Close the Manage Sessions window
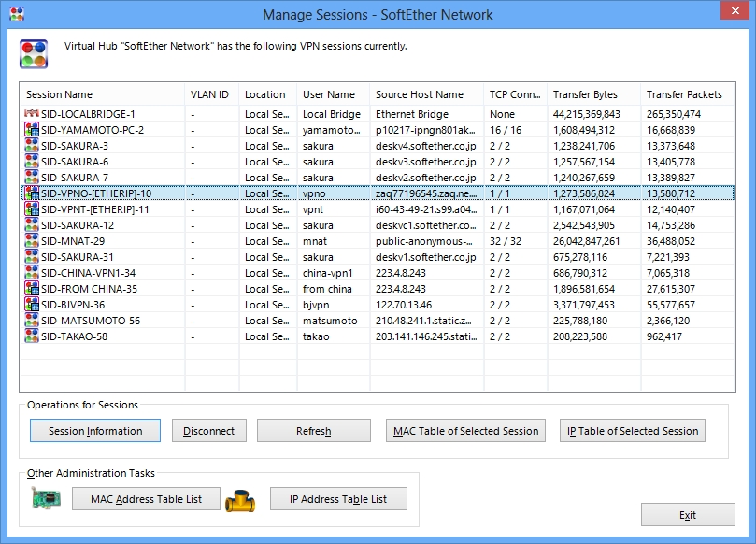Viewport: 756px width, 544px height. click(x=735, y=10)
